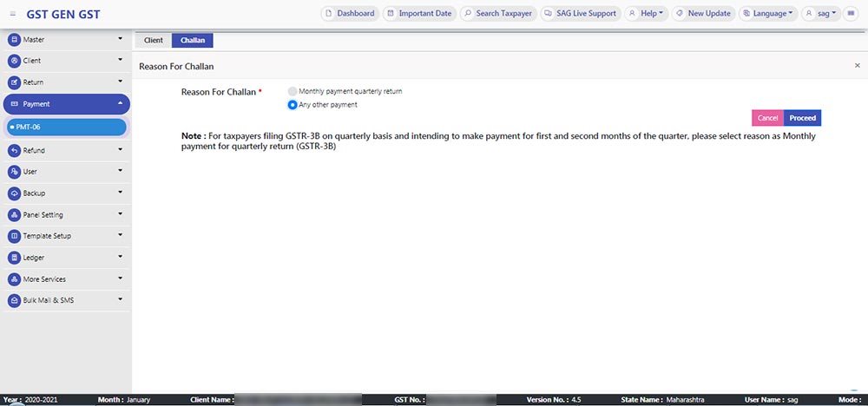Click the Master sidebar icon

tap(14, 40)
